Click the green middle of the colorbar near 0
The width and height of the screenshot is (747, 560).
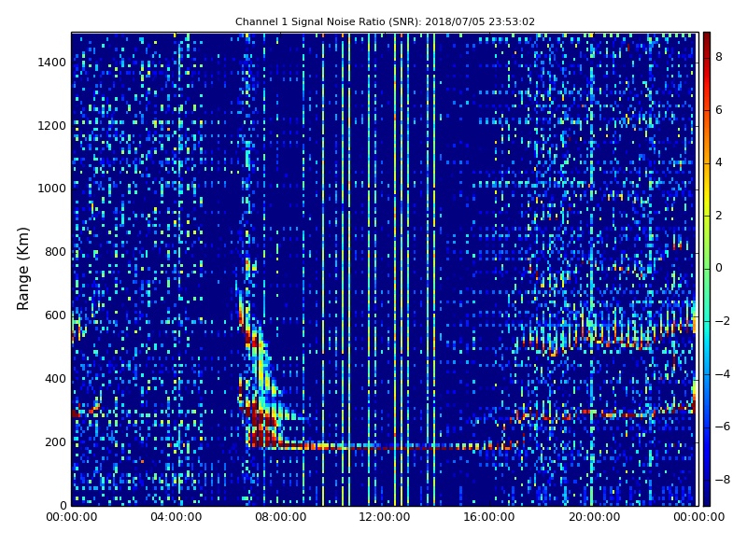click(707, 268)
